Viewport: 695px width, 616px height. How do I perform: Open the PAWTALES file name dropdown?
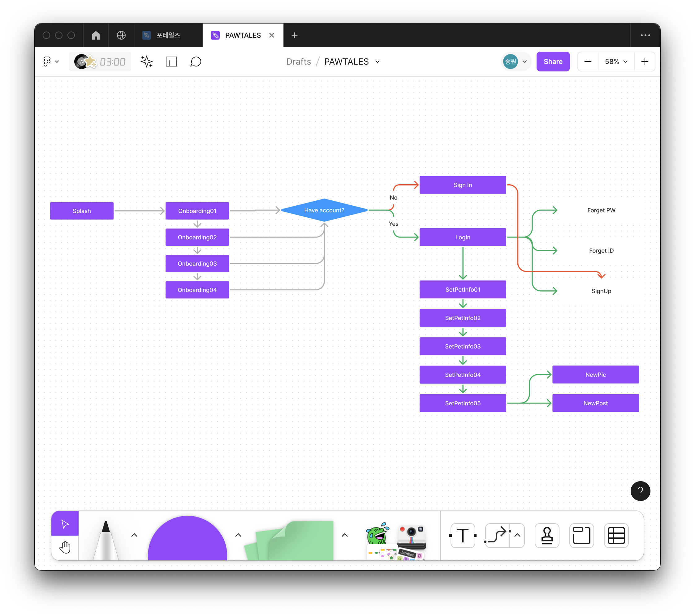click(378, 62)
